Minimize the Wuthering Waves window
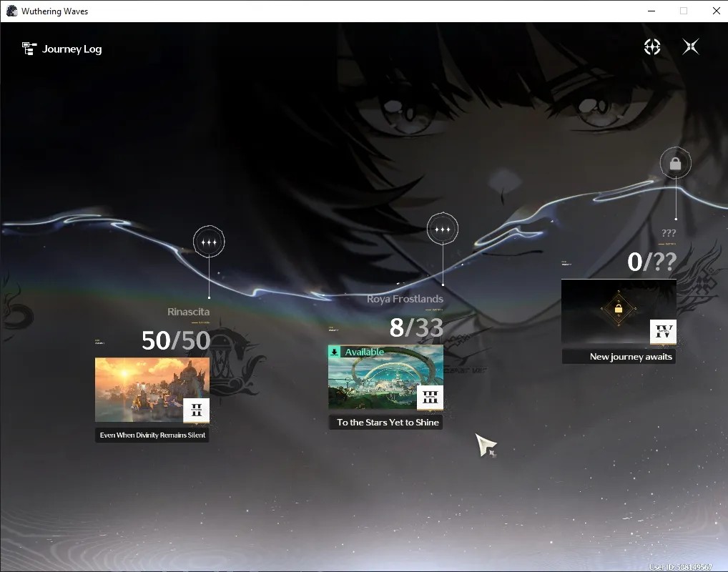Screen dimensions: 728x572 click(x=651, y=11)
